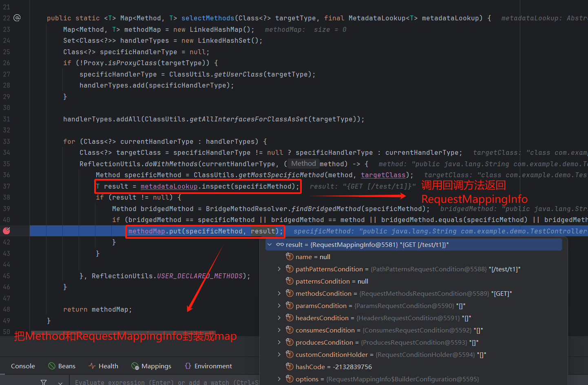Screen dimensions: 588x385
Task: Toggle the breakpoint on line 41
Action: [x=7, y=231]
